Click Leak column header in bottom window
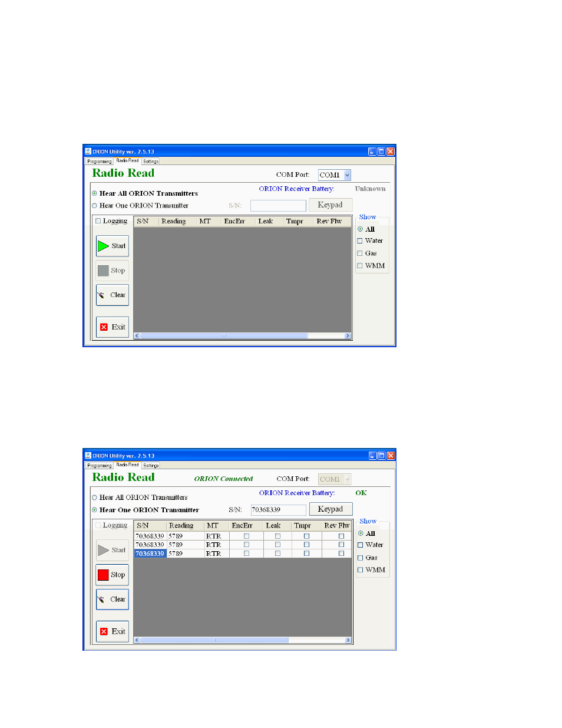This screenshot has width=562, height=728. pyautogui.click(x=277, y=526)
